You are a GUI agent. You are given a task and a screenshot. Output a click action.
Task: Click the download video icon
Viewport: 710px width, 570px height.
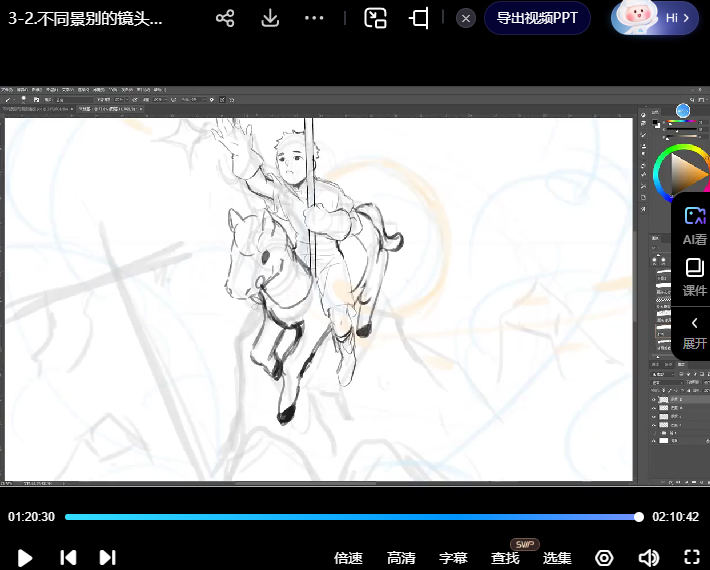tap(270, 18)
